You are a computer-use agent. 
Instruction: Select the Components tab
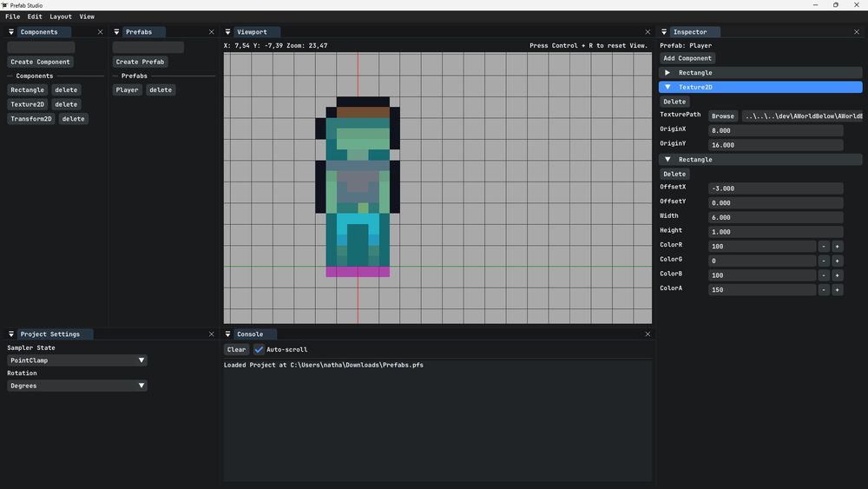[43, 32]
